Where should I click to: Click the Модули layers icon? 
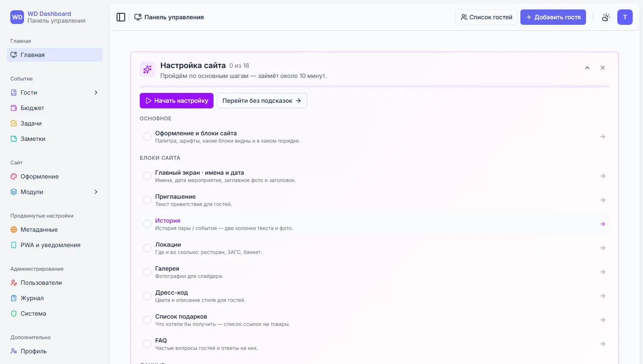(14, 192)
